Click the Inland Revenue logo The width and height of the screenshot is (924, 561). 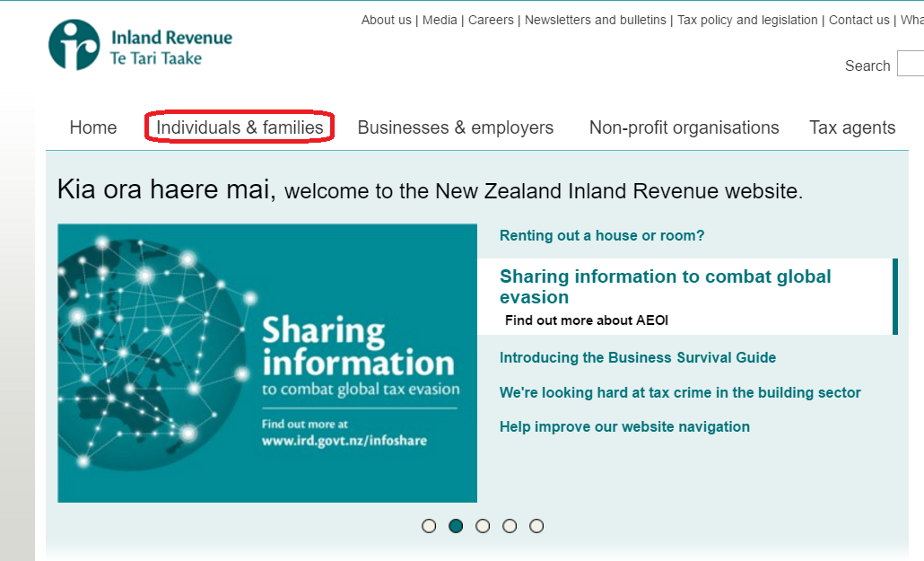point(140,46)
